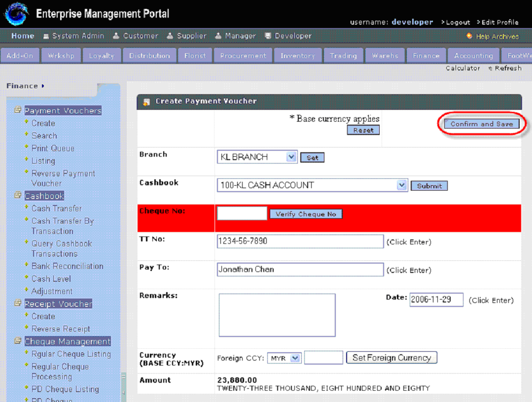Open Bank Reconciliation in the sidebar
532x402 pixels.
(67, 266)
